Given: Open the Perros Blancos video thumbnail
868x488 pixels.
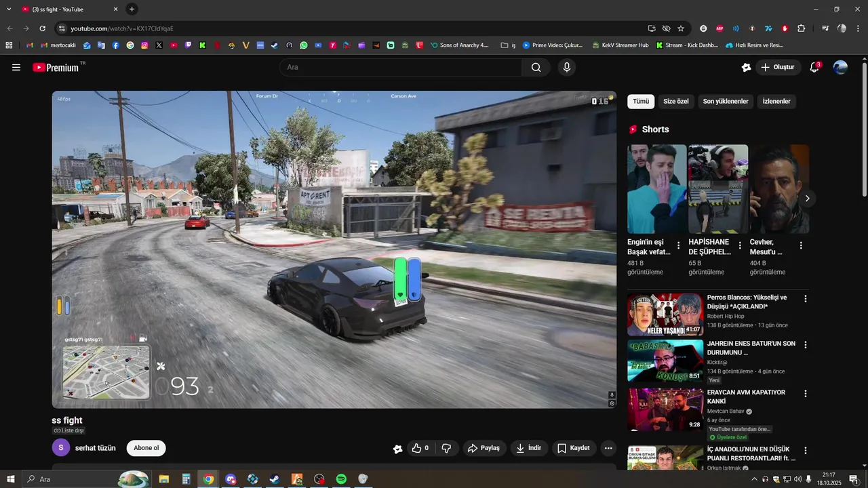Looking at the screenshot, I should (x=665, y=314).
